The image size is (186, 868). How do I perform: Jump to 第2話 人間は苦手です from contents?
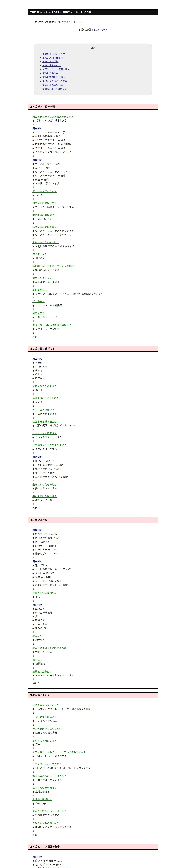point(54,58)
